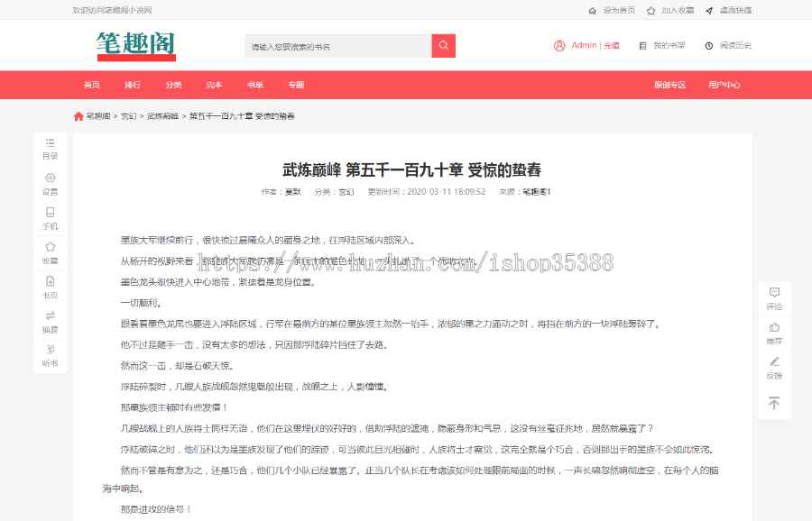
Task: Open the 评论 comments panel icon
Action: [x=773, y=297]
